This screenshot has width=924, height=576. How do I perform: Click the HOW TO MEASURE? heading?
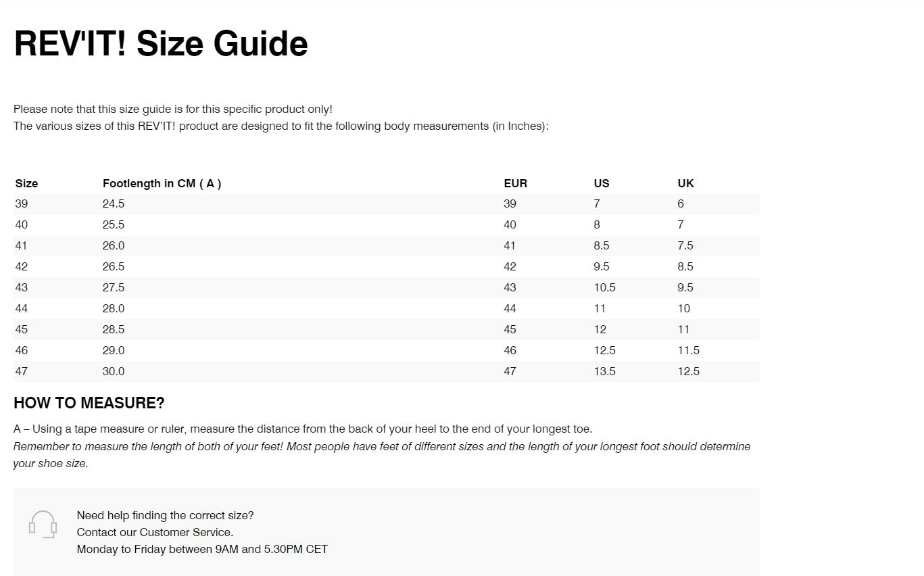89,403
